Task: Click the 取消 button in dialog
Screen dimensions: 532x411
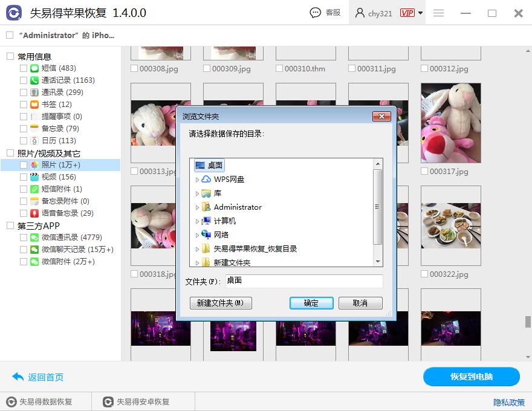Action: [360, 303]
